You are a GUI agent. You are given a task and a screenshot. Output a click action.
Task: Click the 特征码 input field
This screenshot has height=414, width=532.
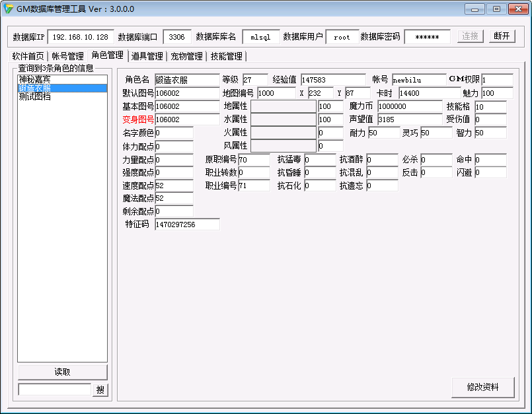point(187,224)
